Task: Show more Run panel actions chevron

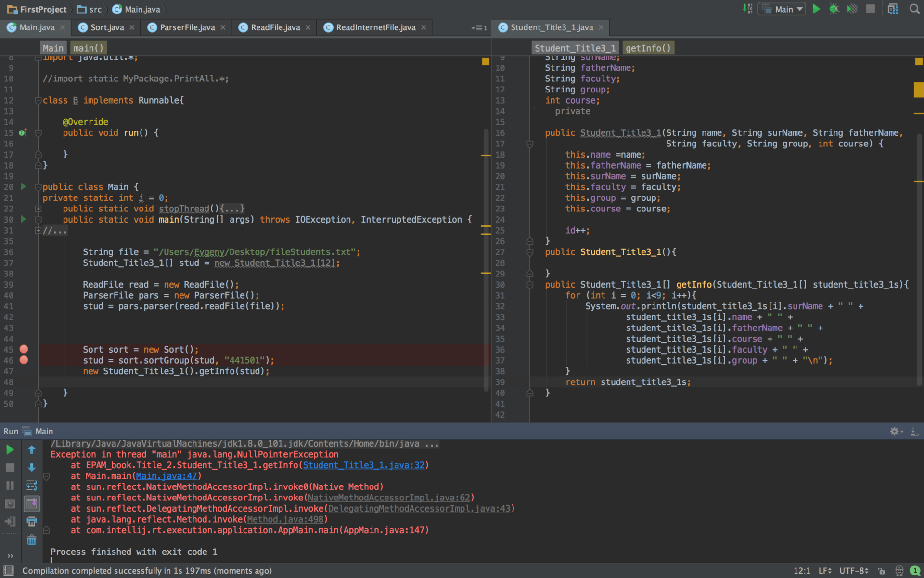Action: (x=10, y=555)
